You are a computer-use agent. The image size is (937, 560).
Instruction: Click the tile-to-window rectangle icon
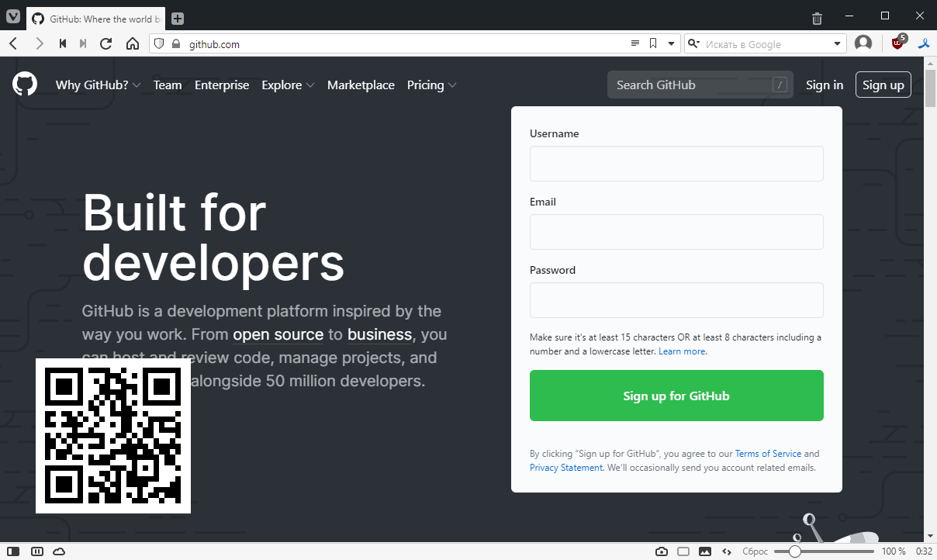683,551
